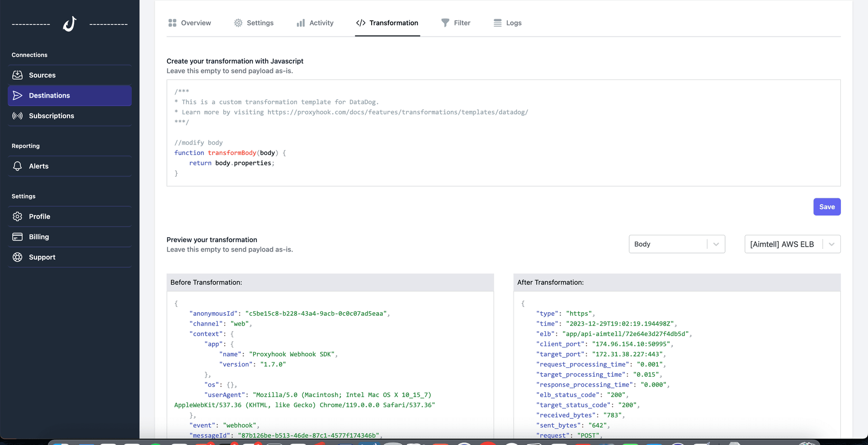The width and height of the screenshot is (868, 445).
Task: Go to Alerts under Reporting
Action: click(70, 166)
